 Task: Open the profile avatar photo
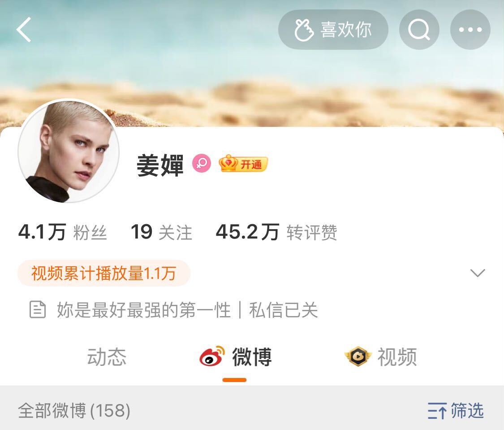[69, 151]
